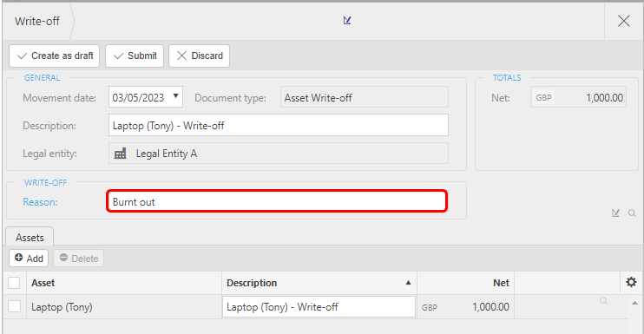Click the Reason input field
This screenshot has height=334, width=644.
tap(277, 201)
